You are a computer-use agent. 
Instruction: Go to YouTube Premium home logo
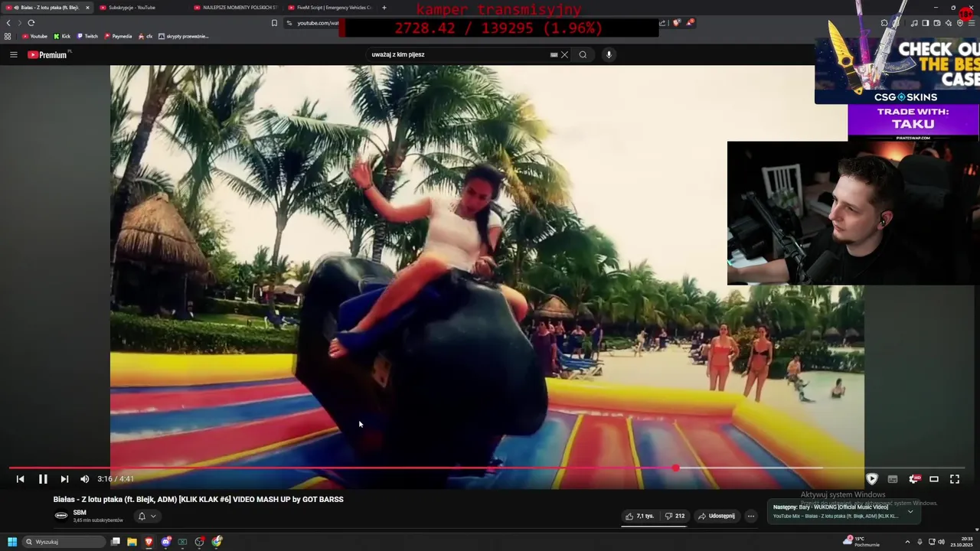tap(47, 54)
